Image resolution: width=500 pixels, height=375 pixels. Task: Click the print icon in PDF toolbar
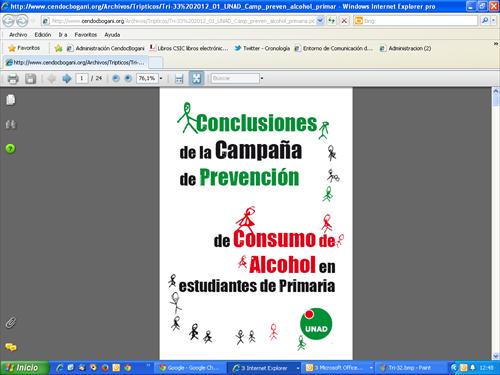coord(13,79)
